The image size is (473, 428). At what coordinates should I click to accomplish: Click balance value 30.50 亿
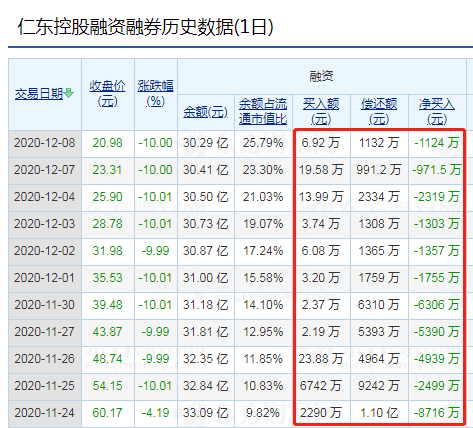(205, 197)
